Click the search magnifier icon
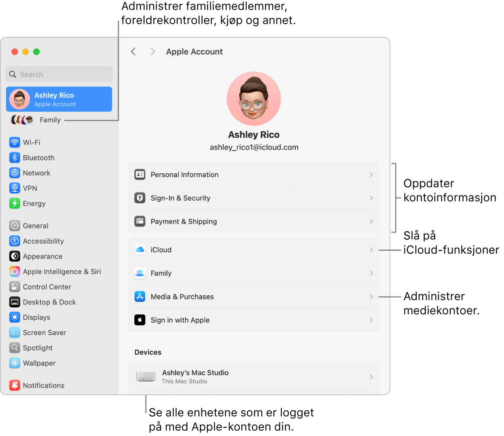 [x=13, y=74]
